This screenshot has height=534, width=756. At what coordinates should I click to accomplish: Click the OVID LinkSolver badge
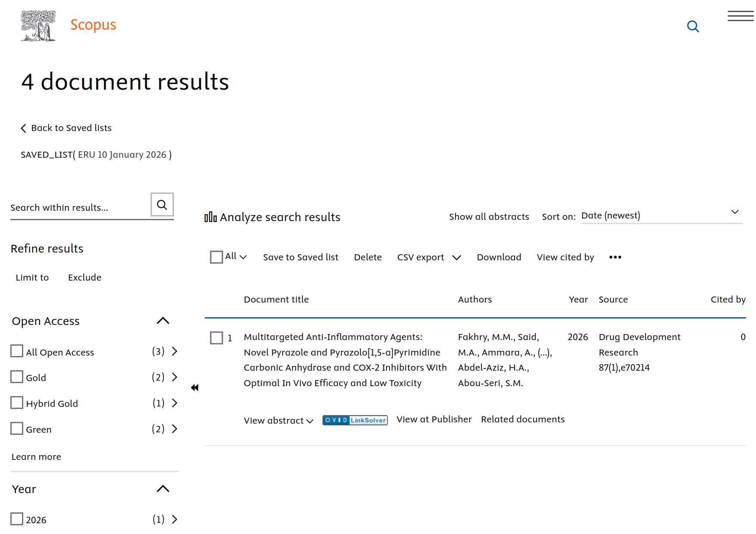(x=355, y=420)
